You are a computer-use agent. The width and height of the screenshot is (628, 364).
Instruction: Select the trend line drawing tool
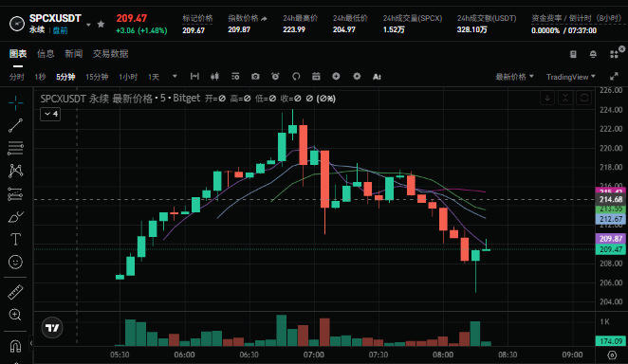tap(15, 126)
